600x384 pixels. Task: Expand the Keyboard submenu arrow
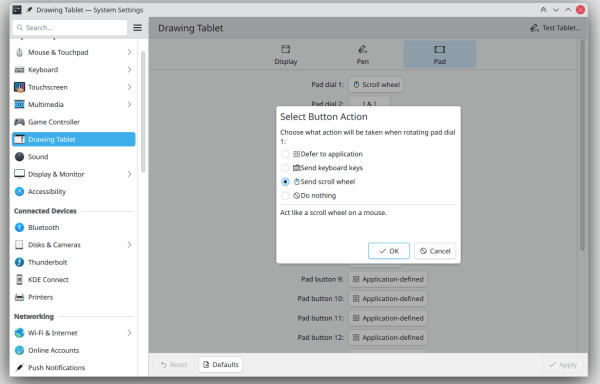[129, 70]
